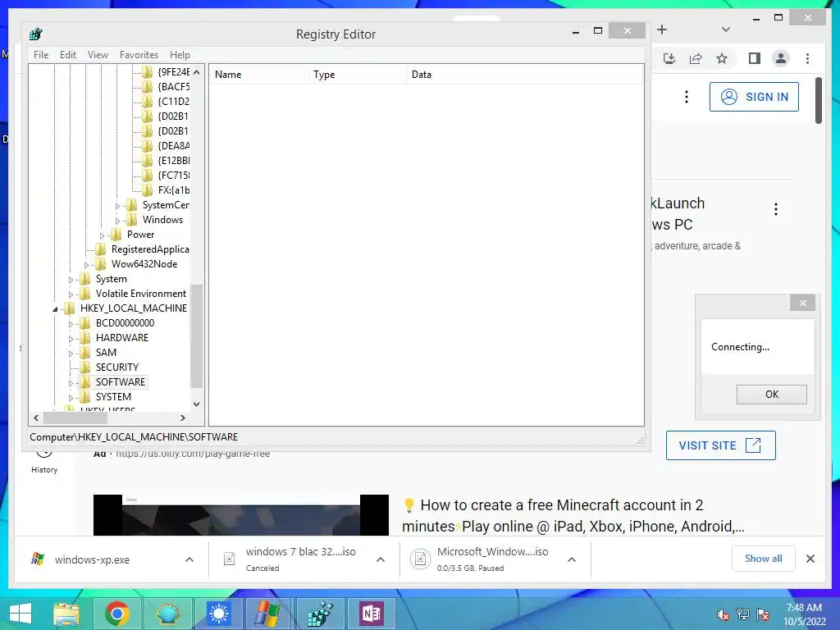The height and width of the screenshot is (630, 840).
Task: Expand the SAM key
Action: click(71, 354)
